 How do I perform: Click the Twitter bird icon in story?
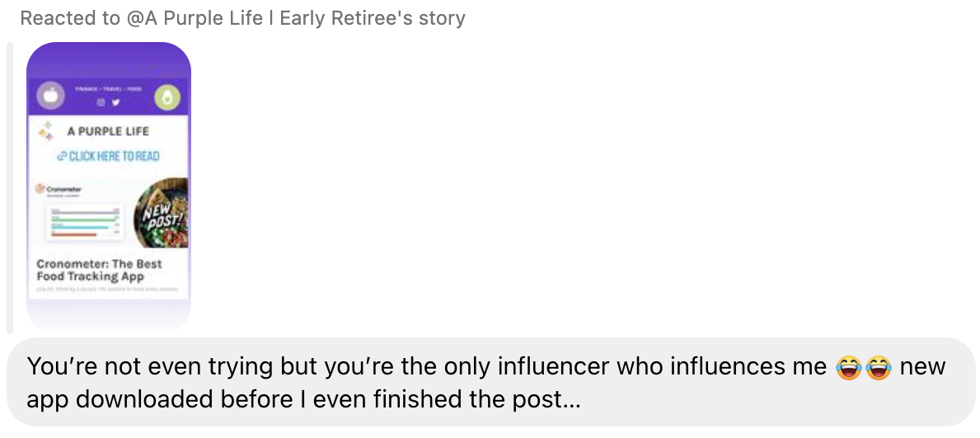pos(115,102)
